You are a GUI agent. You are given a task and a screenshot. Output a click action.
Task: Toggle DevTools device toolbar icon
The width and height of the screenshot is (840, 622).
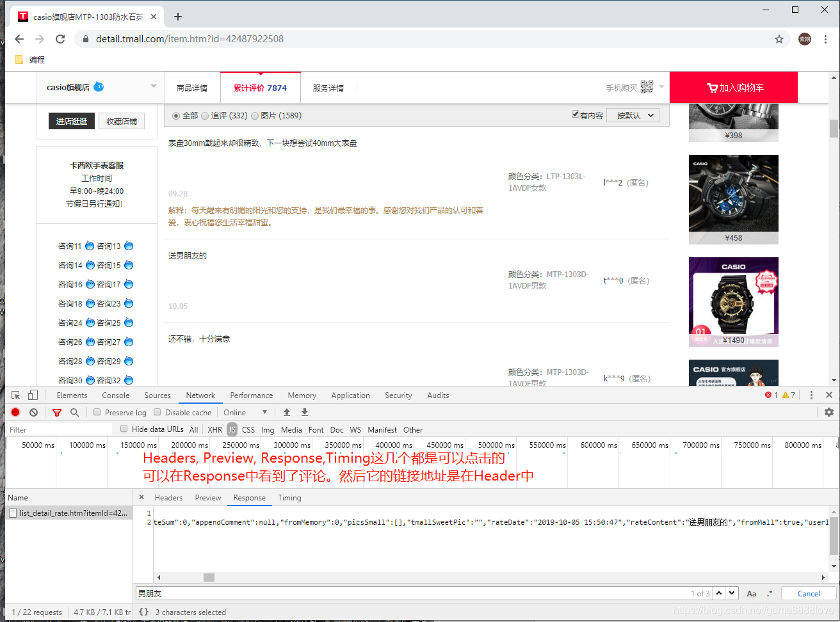click(x=33, y=395)
